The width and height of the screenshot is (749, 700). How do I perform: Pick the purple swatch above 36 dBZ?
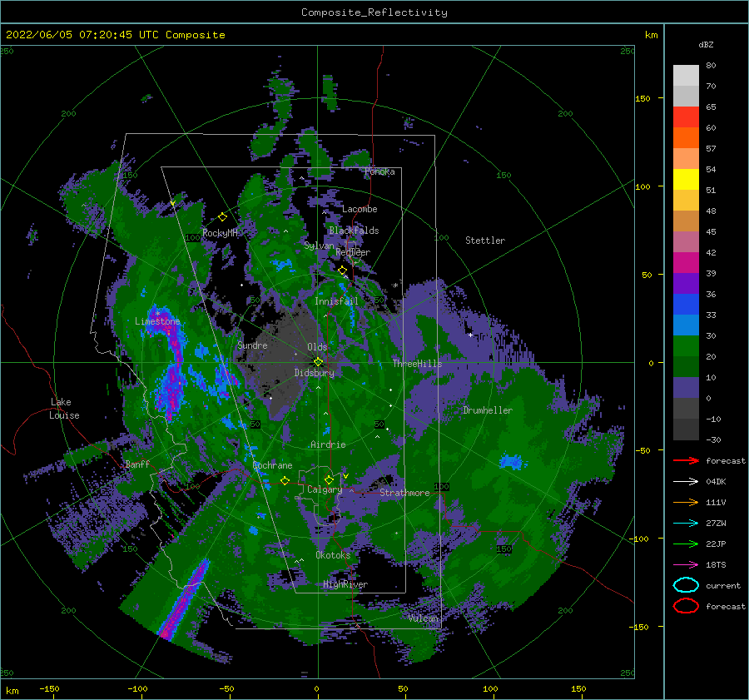pos(686,283)
